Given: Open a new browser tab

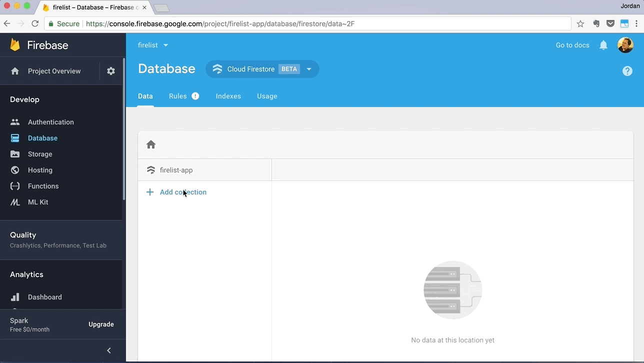Looking at the screenshot, I should [x=161, y=8].
